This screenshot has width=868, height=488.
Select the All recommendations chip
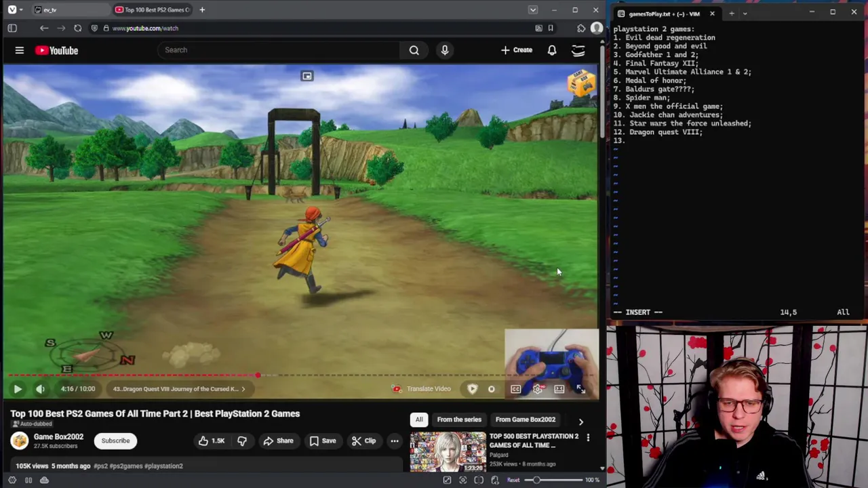point(419,420)
